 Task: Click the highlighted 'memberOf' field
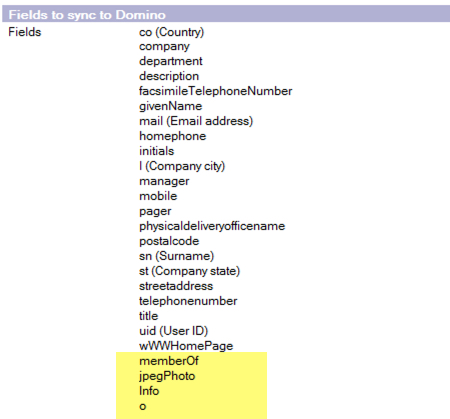click(169, 361)
